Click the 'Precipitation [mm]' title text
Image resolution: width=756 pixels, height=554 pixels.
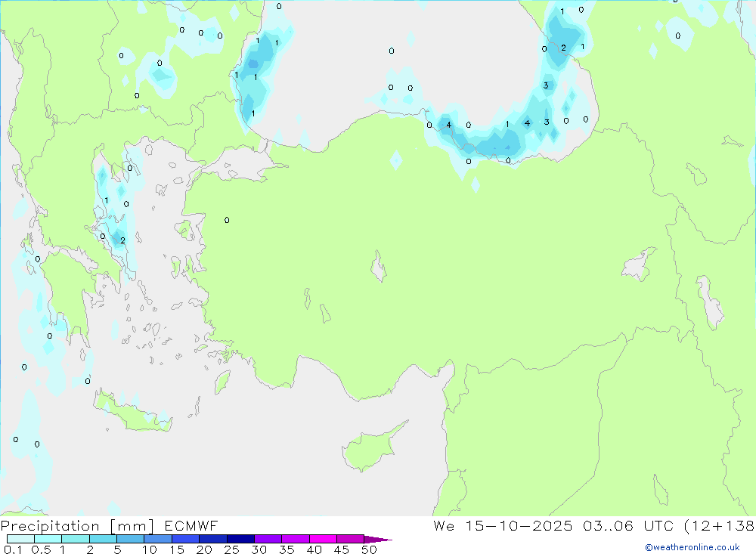coord(77,526)
